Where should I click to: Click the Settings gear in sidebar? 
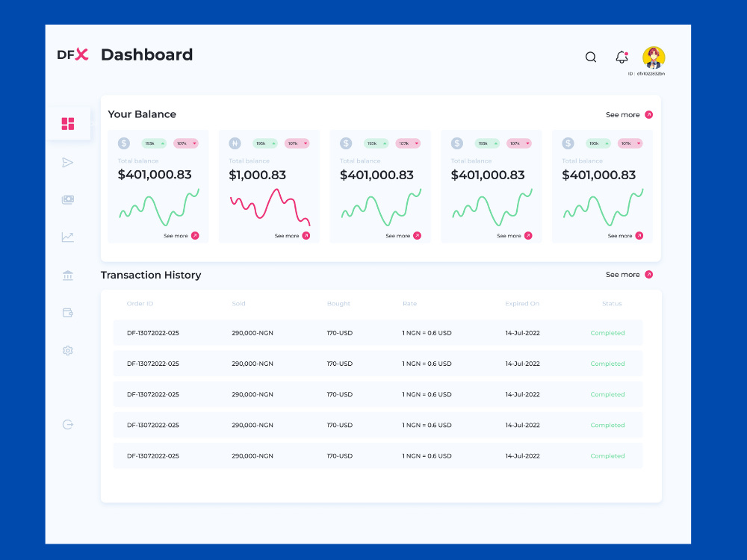point(68,350)
